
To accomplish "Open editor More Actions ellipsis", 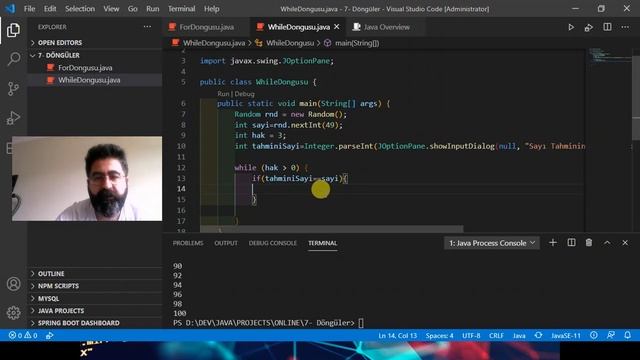I will tap(625, 27).
